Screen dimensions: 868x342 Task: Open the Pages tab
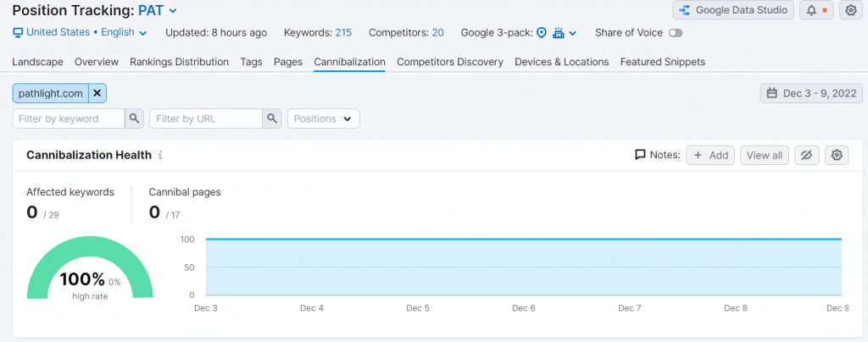[x=288, y=62]
